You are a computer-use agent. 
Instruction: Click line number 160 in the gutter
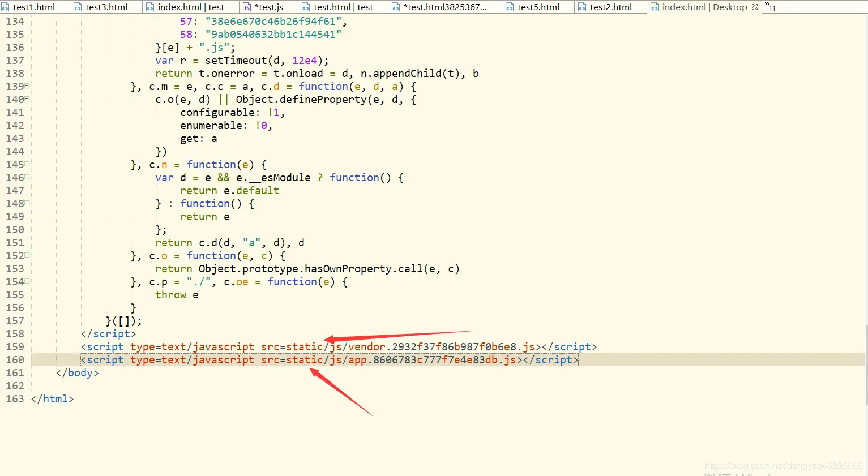15,360
